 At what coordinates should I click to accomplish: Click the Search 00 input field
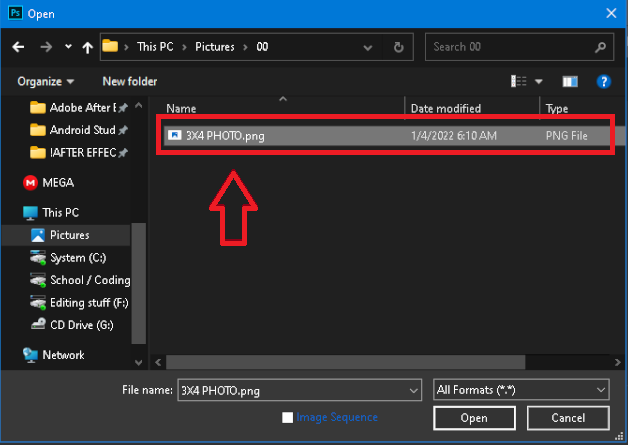510,47
